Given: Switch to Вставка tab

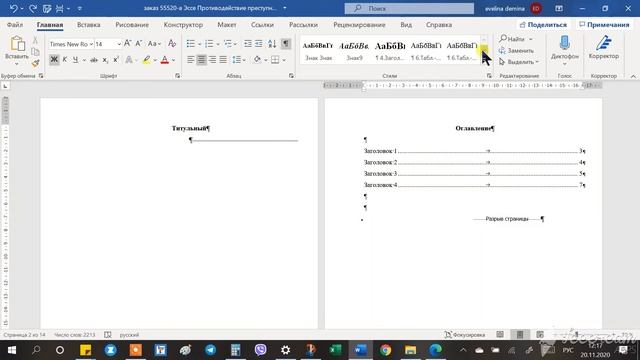Looking at the screenshot, I should click(x=89, y=25).
